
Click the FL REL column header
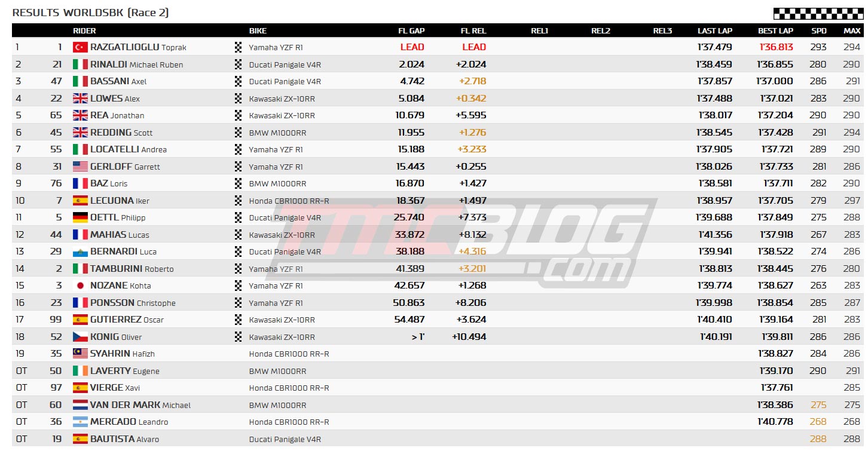pyautogui.click(x=473, y=30)
